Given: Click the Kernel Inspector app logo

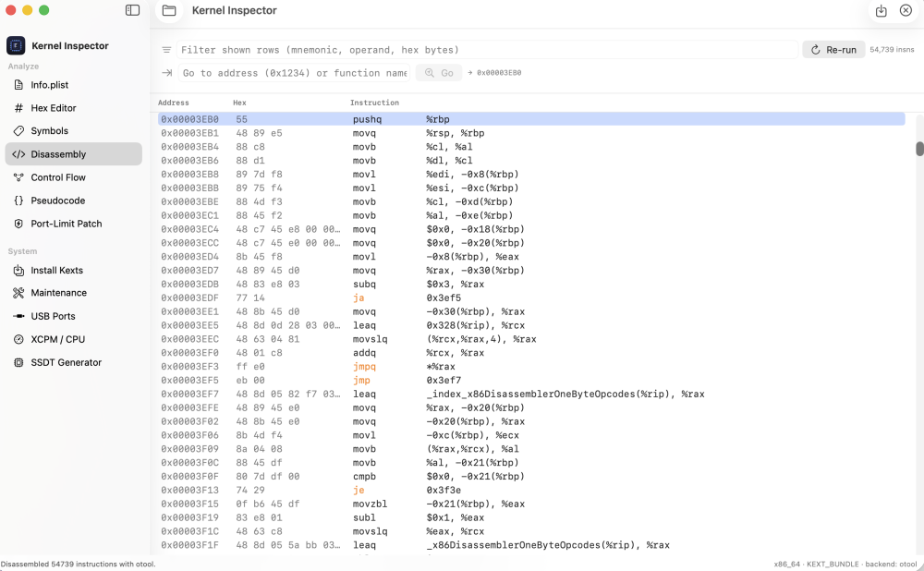Looking at the screenshot, I should pos(16,45).
